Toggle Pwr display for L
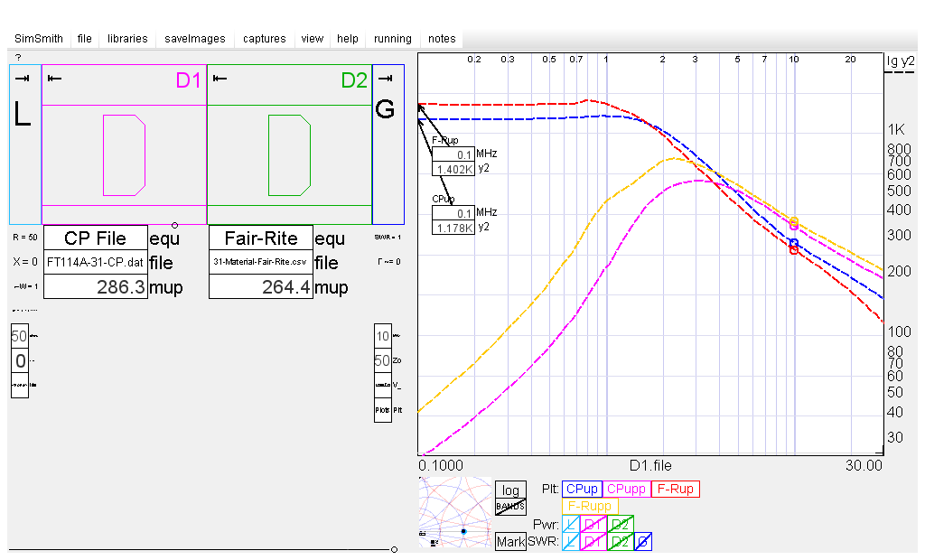Screen dimensions: 925x560 (x=571, y=524)
